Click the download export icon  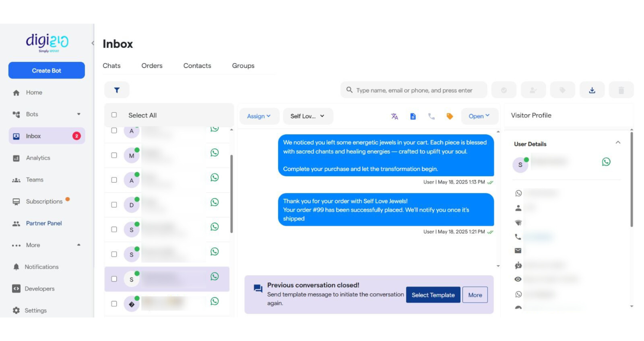(x=592, y=90)
